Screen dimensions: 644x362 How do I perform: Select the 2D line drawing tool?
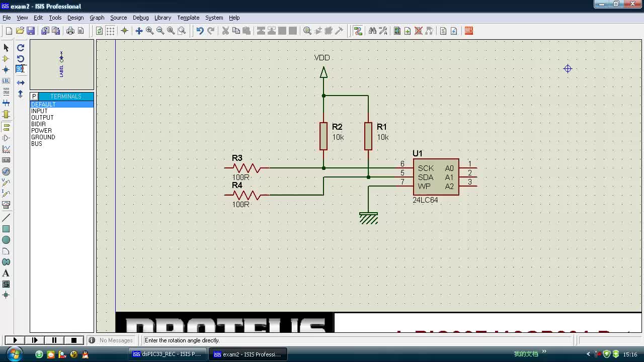point(6,218)
